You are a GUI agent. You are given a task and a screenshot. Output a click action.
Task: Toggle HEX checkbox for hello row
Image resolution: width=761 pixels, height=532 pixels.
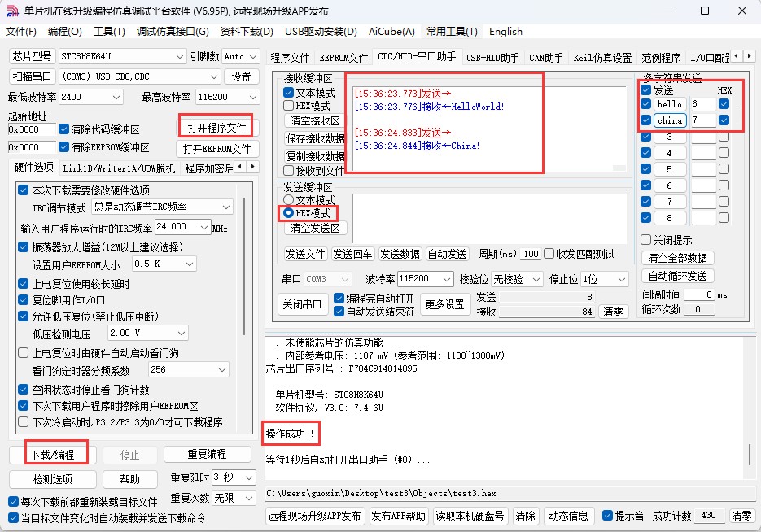(724, 104)
